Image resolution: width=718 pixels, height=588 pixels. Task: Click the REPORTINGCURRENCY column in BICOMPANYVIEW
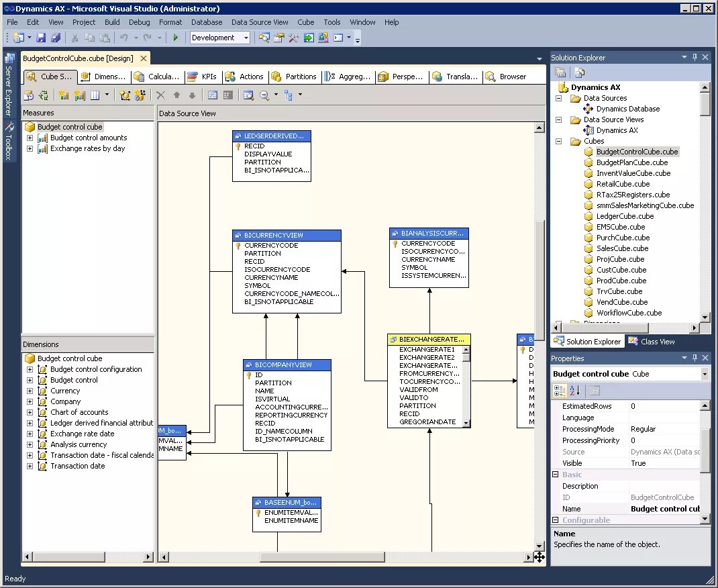[291, 415]
